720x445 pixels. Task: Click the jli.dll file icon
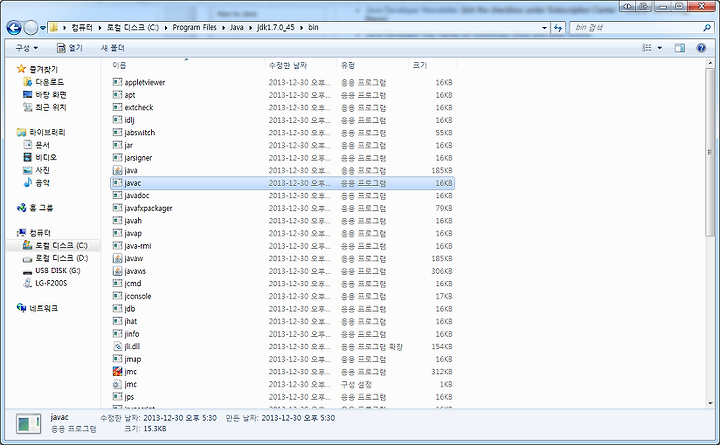118,346
